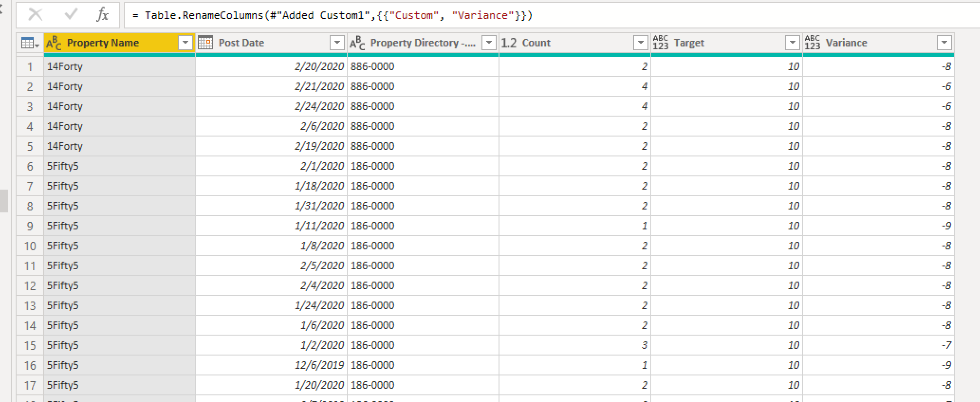Viewport: 980px width, 402px height.
Task: Open Variance column filter dropdown
Action: click(944, 43)
